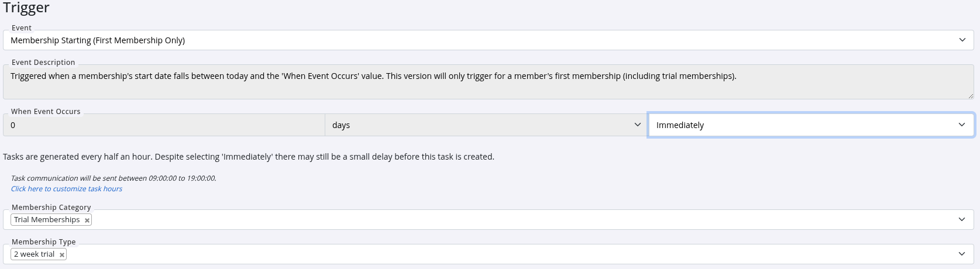Click the Trigger section heading
The image size is (980, 269).
[26, 8]
